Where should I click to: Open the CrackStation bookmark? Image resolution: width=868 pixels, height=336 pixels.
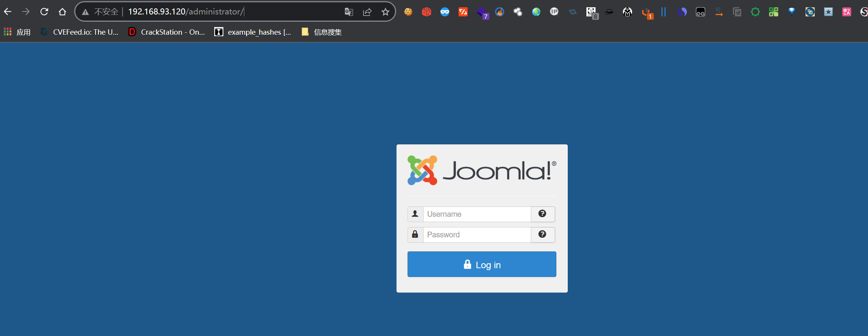tap(167, 32)
